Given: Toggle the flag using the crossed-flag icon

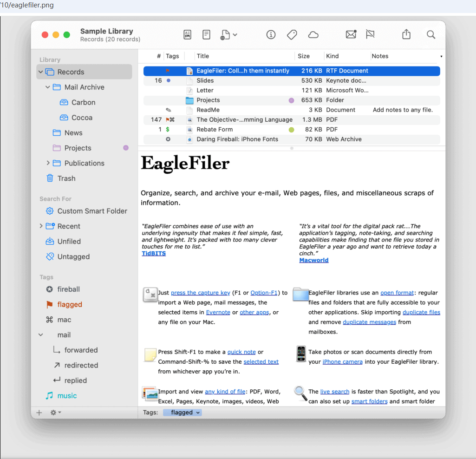Looking at the screenshot, I should tap(370, 34).
